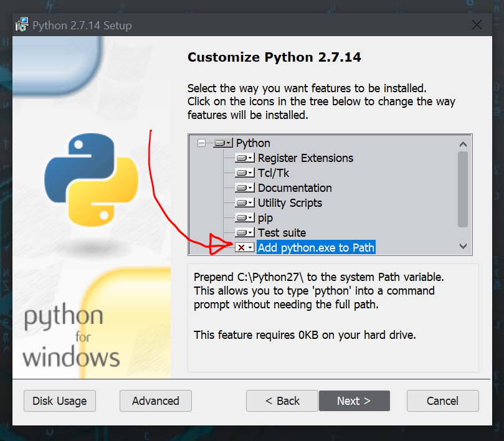The width and height of the screenshot is (504, 441).
Task: Click the Test suite feature icon
Action: pos(242,232)
